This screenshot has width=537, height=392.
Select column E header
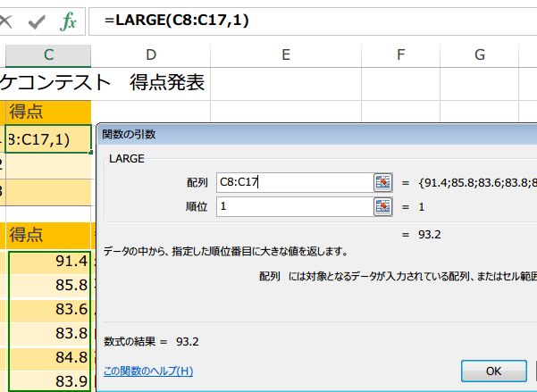coord(286,55)
